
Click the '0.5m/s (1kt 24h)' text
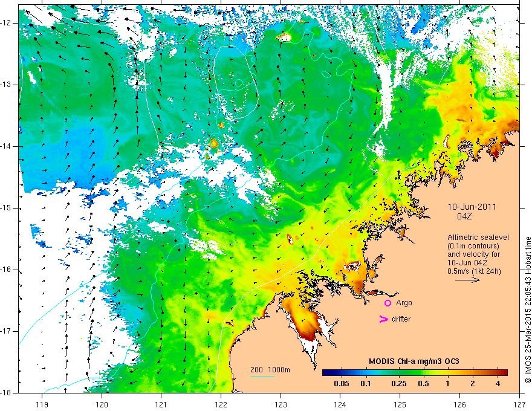(475, 271)
